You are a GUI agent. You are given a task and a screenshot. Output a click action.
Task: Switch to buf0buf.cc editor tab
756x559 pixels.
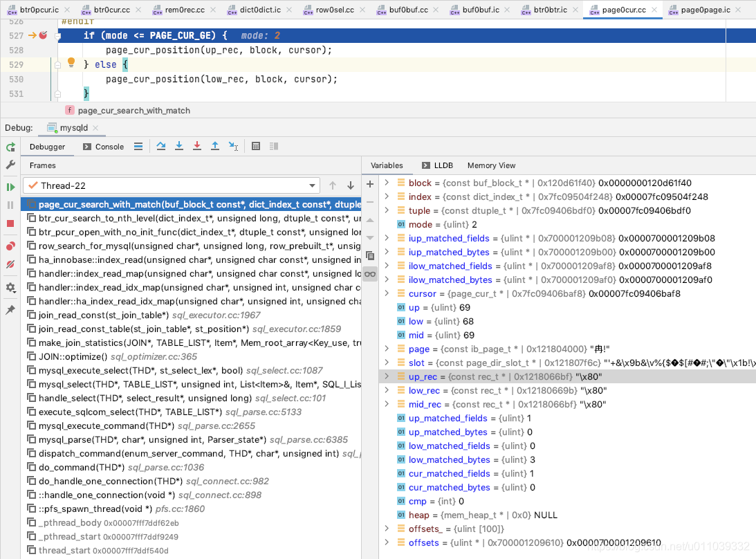pos(408,10)
